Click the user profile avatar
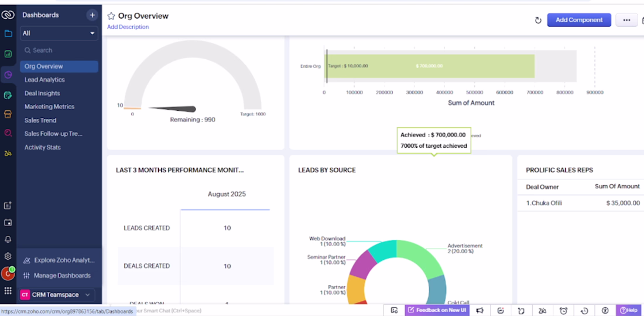Image resolution: width=644 pixels, height=316 pixels. tap(8, 273)
